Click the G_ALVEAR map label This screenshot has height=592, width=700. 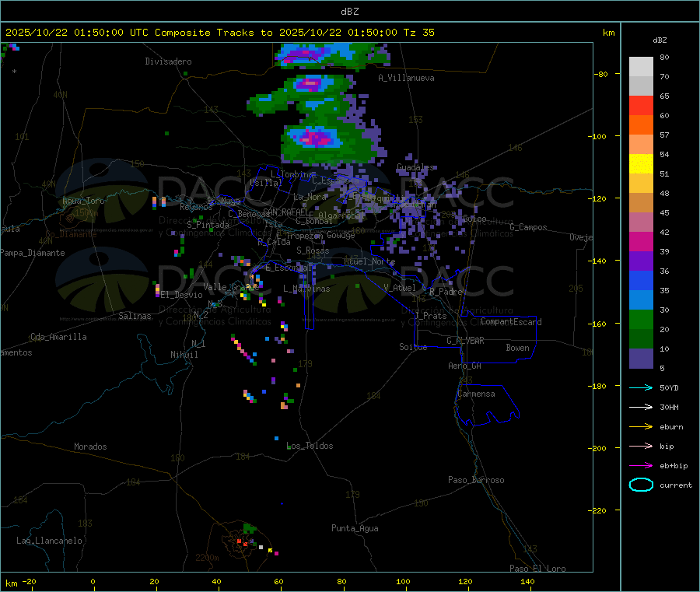tap(465, 341)
